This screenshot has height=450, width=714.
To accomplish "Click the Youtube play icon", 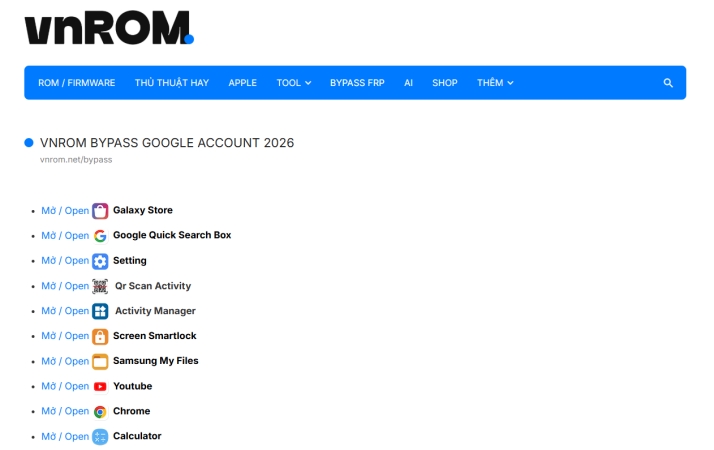I will 100,386.
